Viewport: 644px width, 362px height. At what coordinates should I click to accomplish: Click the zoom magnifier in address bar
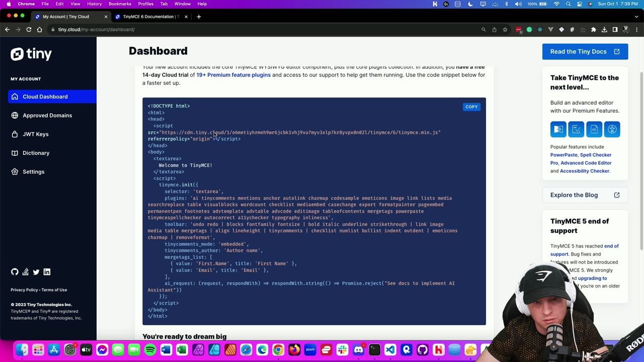coord(484,30)
